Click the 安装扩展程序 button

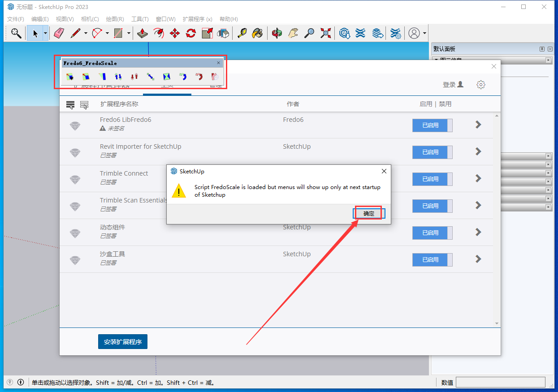123,342
